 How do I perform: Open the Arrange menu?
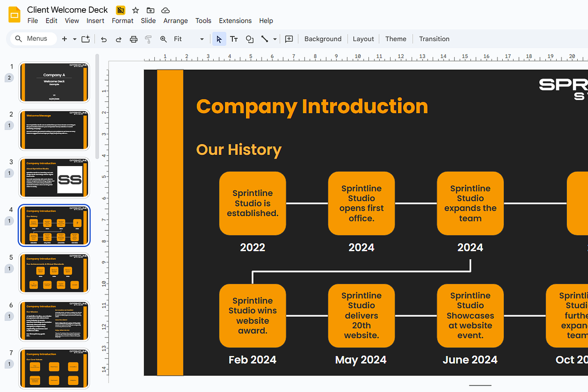click(x=176, y=21)
